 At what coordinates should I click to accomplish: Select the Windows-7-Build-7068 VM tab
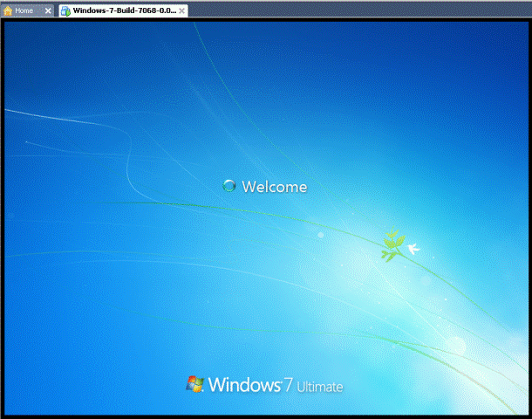coord(124,10)
